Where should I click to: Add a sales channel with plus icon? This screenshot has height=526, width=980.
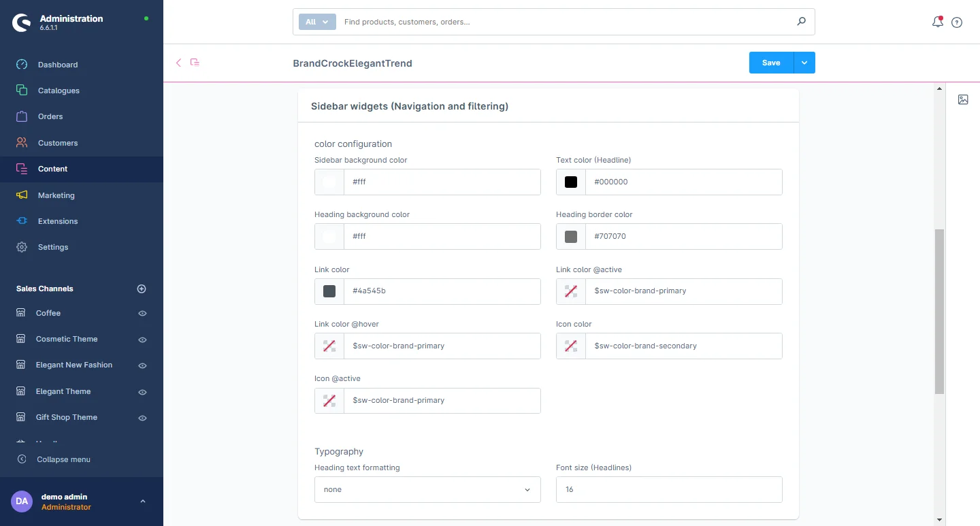[142, 289]
